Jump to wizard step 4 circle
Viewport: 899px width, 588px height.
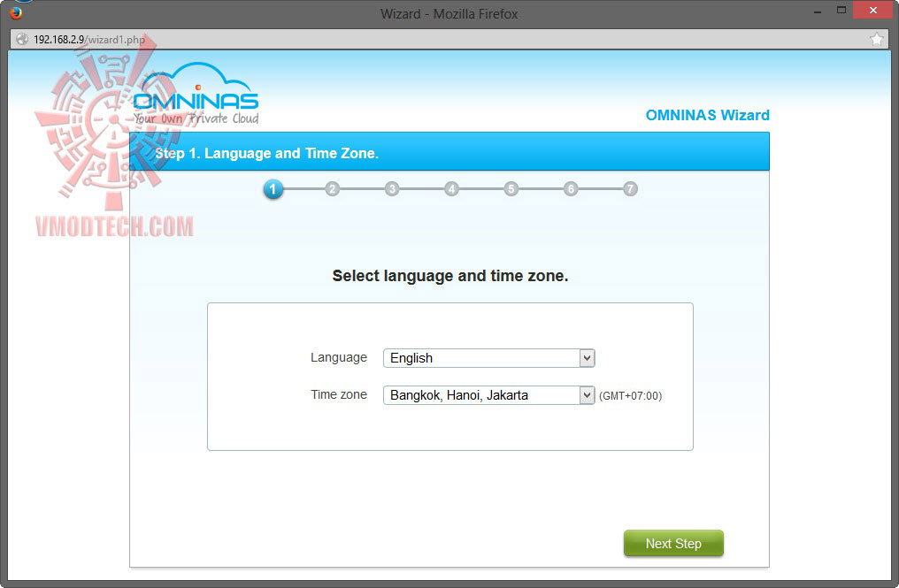pos(452,189)
